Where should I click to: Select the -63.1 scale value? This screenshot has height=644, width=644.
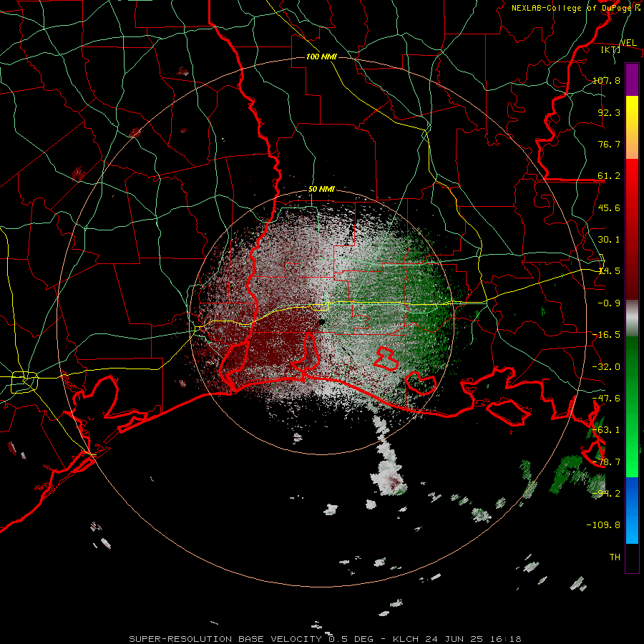coord(606,430)
